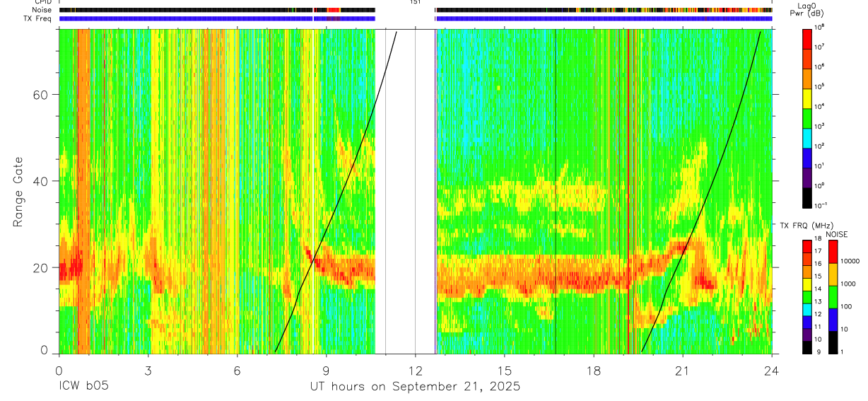Screen dimensions: 868x401
Task: Click the 'TX Freq' row label at top
Action: (x=39, y=18)
